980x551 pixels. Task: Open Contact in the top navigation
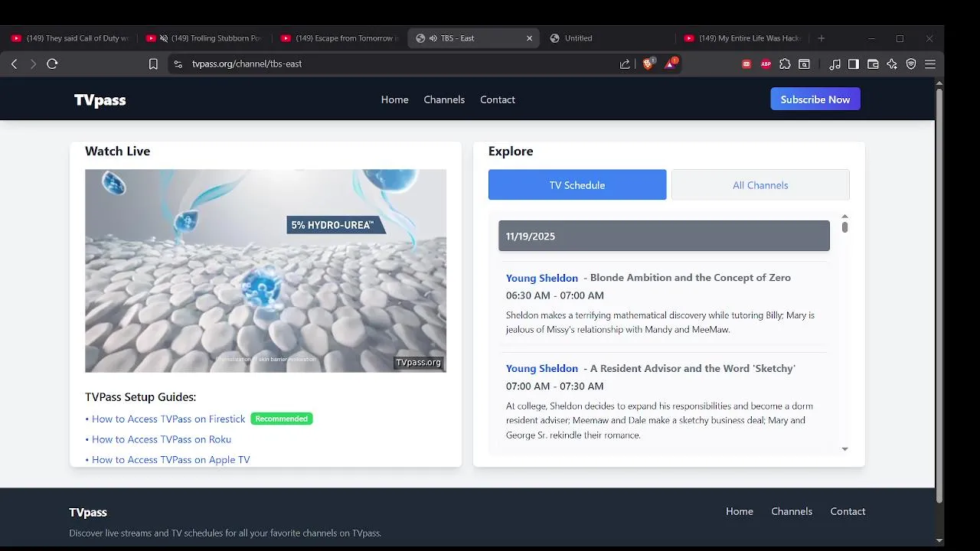[x=498, y=100]
